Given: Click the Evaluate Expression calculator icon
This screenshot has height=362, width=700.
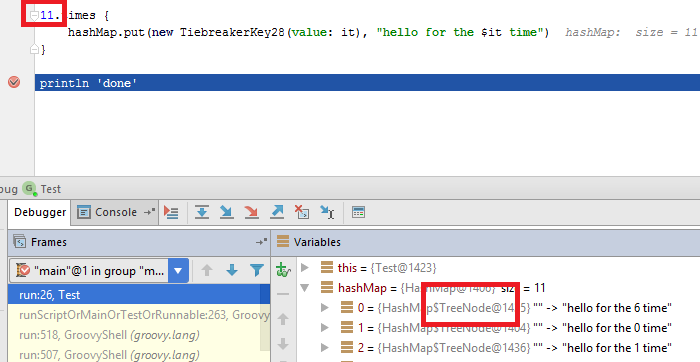Looking at the screenshot, I should [x=358, y=212].
